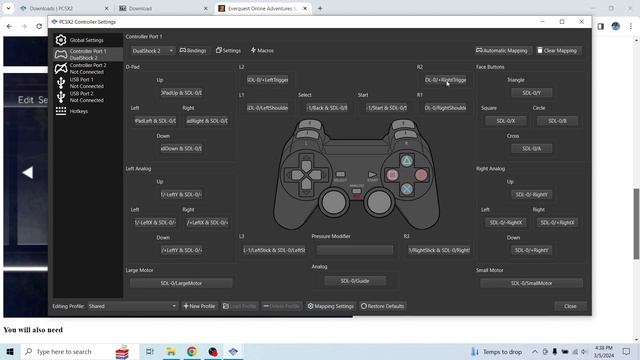Open USB Port 1 icon

pos(61,83)
